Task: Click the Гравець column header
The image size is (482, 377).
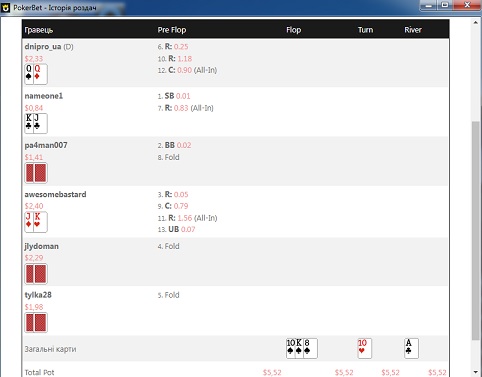Action: tap(39, 30)
